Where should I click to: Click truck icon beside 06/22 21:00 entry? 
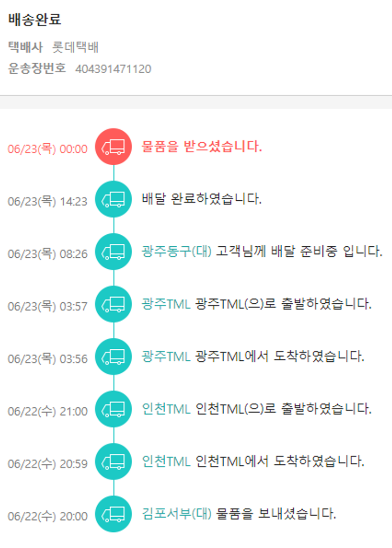(113, 409)
